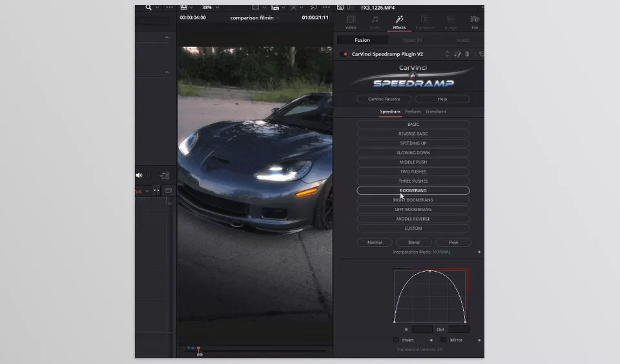Click the red playhead on viewer scrubber
The height and width of the screenshot is (364, 620).
coord(199,349)
